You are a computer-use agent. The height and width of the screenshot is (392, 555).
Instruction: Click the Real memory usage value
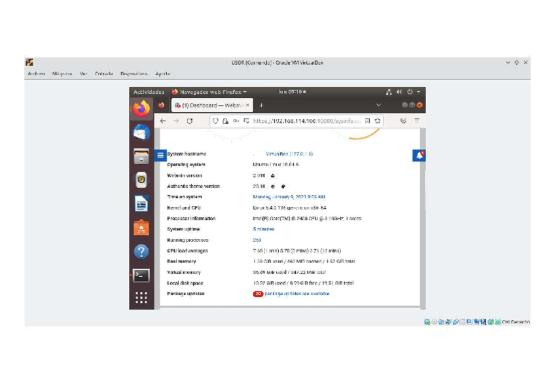point(304,262)
